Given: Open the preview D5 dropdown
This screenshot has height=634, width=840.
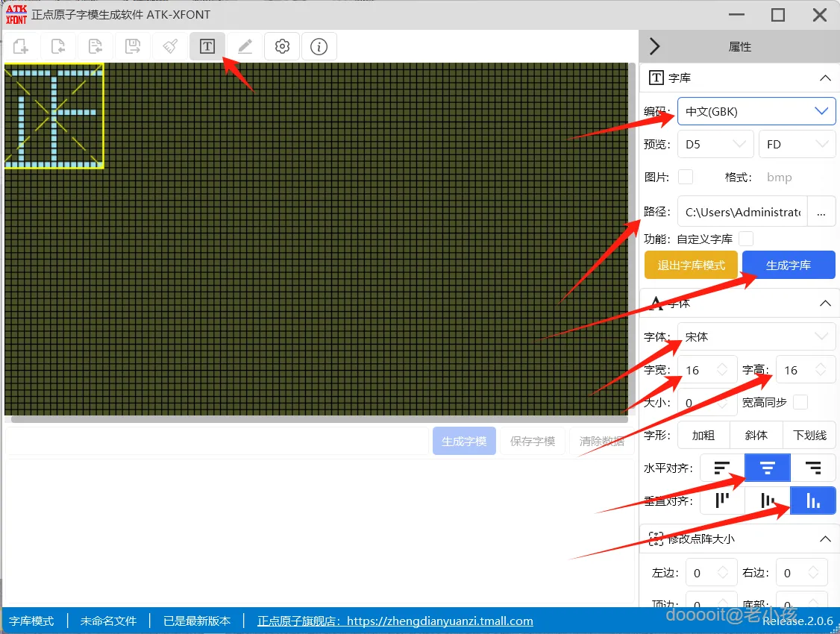Looking at the screenshot, I should tap(715, 144).
